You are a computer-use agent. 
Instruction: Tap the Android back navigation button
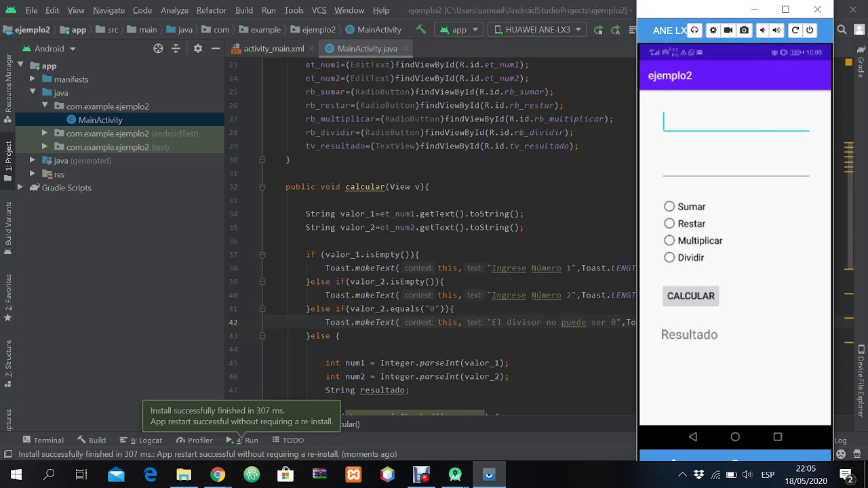coord(692,437)
